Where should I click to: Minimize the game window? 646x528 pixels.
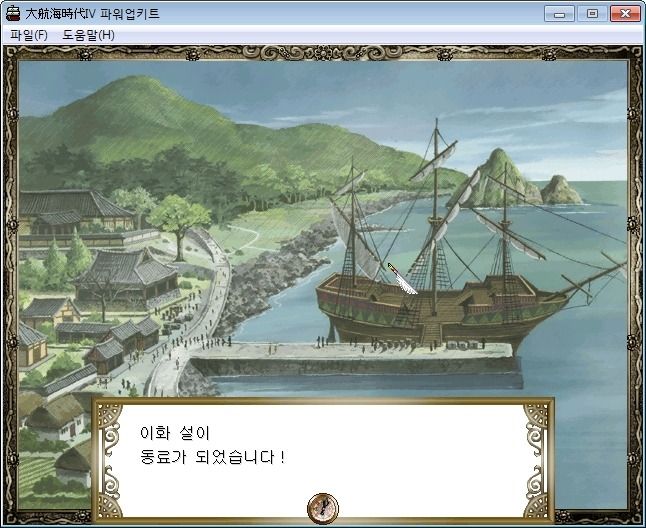559,14
